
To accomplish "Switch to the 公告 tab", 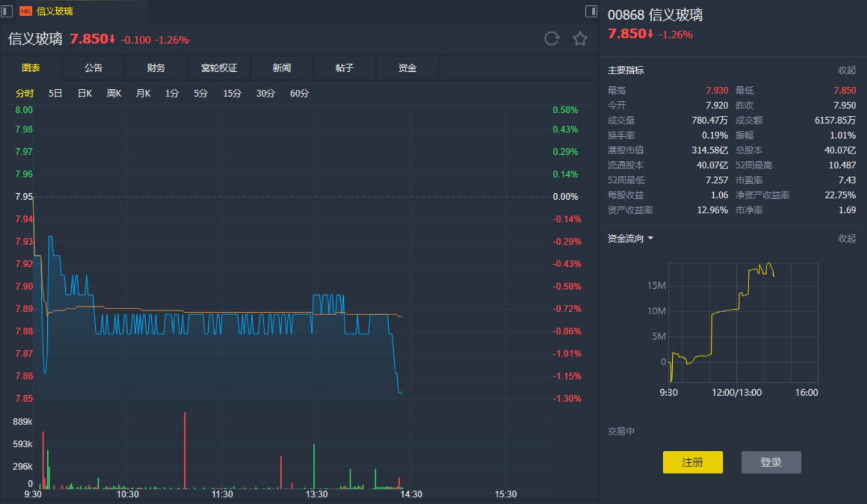I will (93, 68).
